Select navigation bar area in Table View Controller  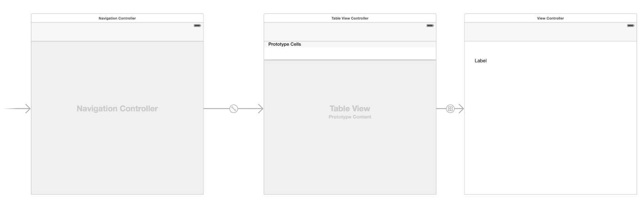coord(350,32)
